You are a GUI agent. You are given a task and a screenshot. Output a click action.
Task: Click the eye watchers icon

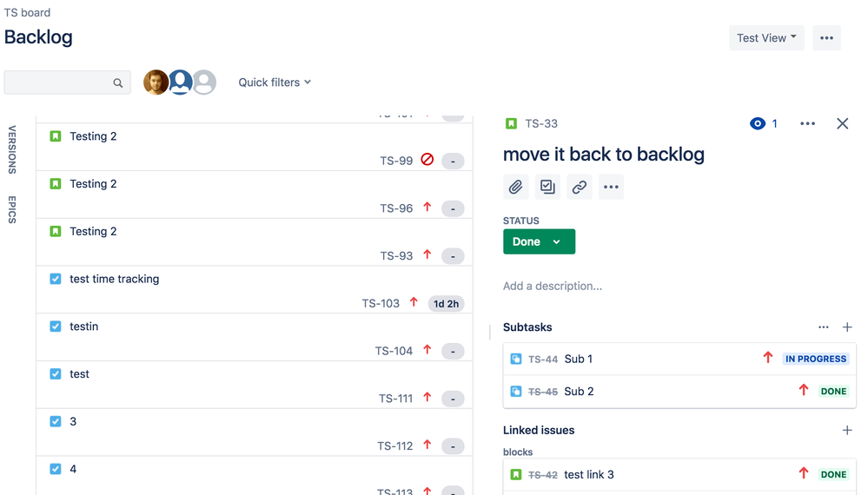(758, 123)
